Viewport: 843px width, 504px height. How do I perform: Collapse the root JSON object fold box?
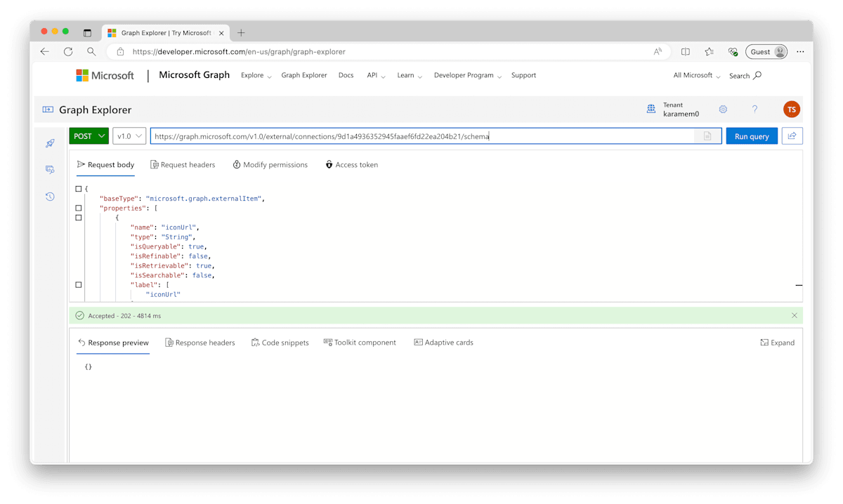point(79,189)
